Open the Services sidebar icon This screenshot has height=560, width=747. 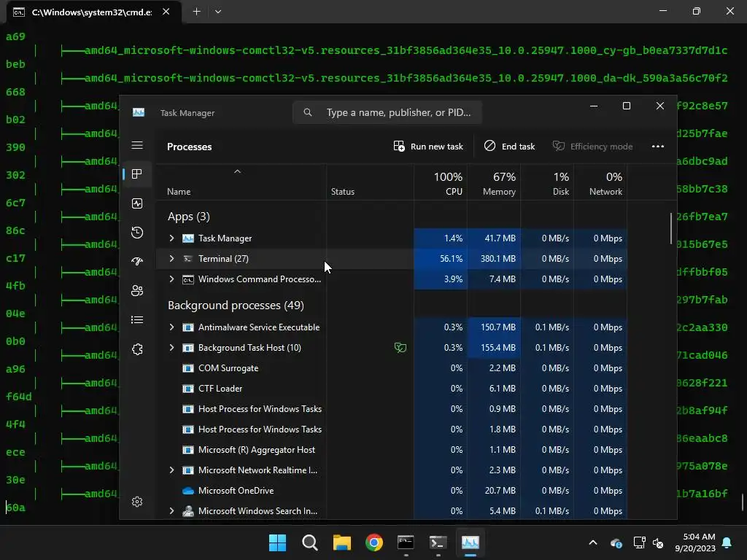pyautogui.click(x=137, y=349)
